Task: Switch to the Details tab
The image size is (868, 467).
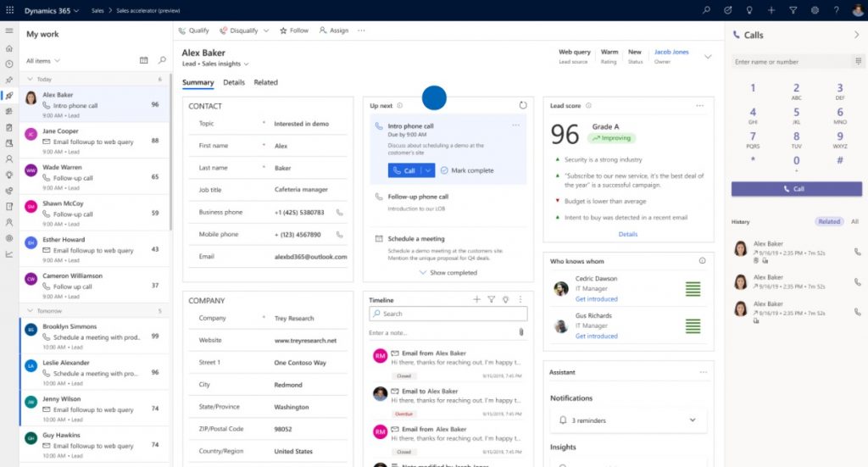Action: (x=234, y=82)
